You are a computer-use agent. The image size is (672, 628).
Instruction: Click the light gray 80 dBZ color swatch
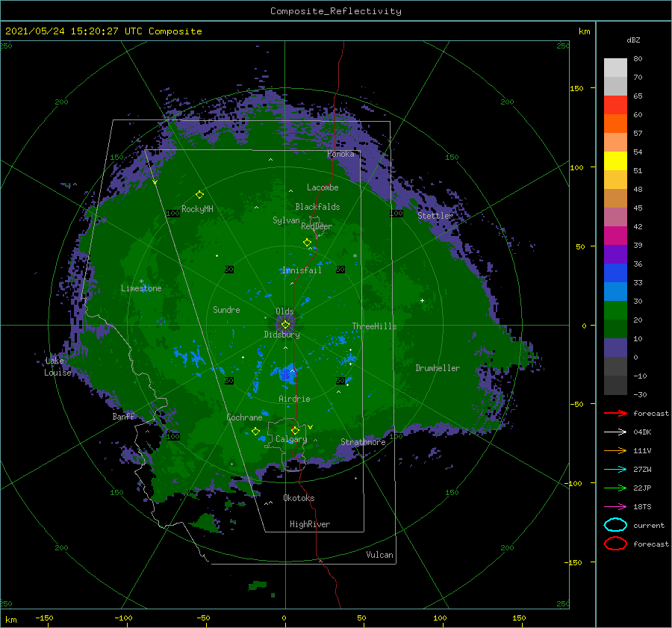(x=615, y=67)
